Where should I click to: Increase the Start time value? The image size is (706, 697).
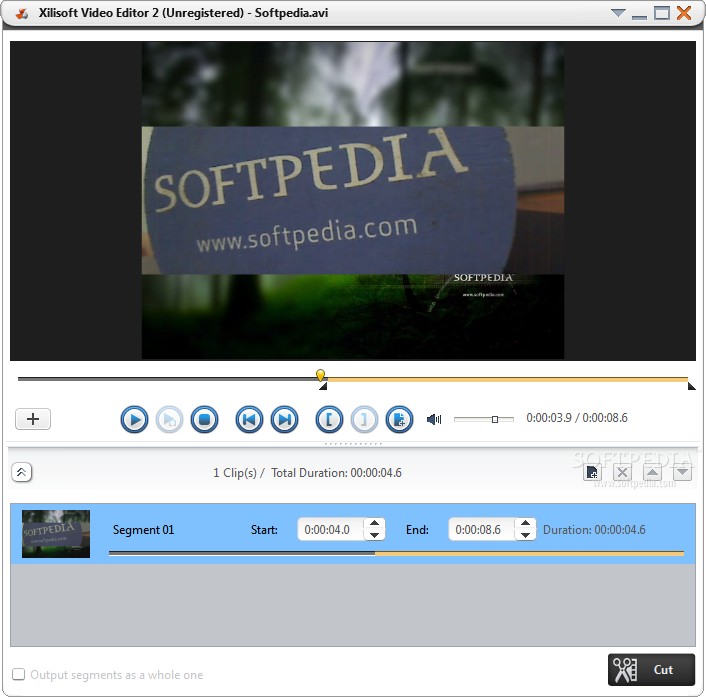click(x=374, y=523)
